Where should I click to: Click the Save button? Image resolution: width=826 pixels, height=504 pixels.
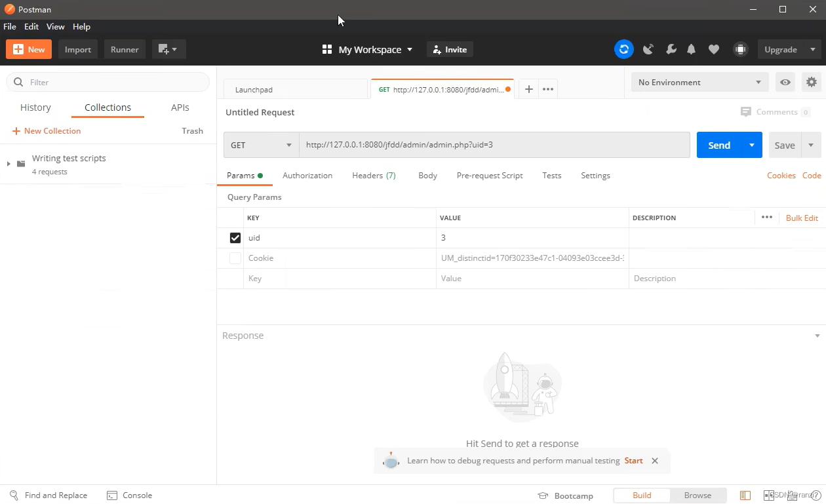coord(785,145)
